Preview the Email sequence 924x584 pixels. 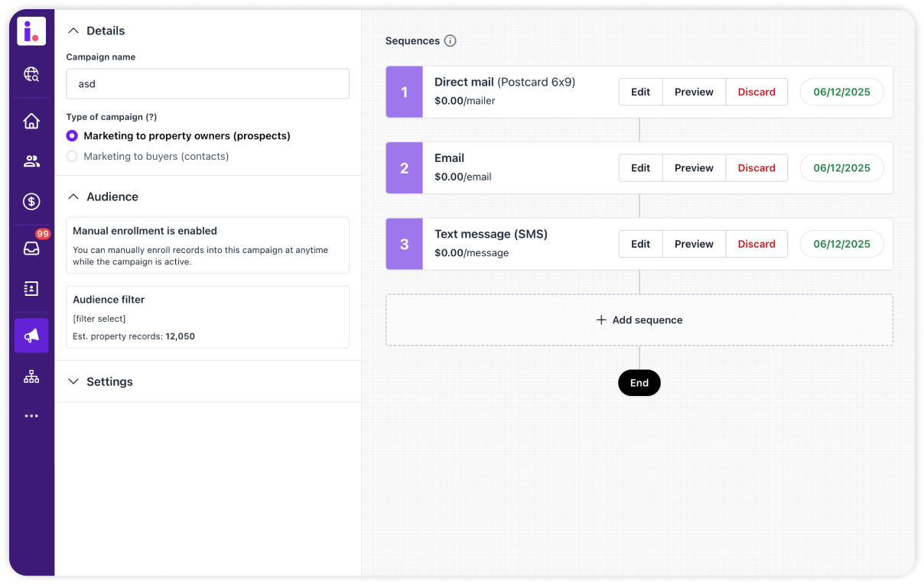694,168
